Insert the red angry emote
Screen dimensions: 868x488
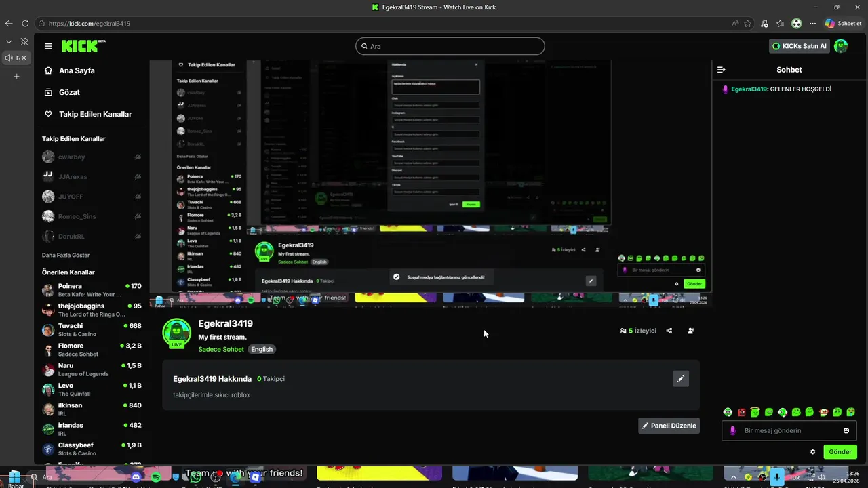[x=741, y=412]
